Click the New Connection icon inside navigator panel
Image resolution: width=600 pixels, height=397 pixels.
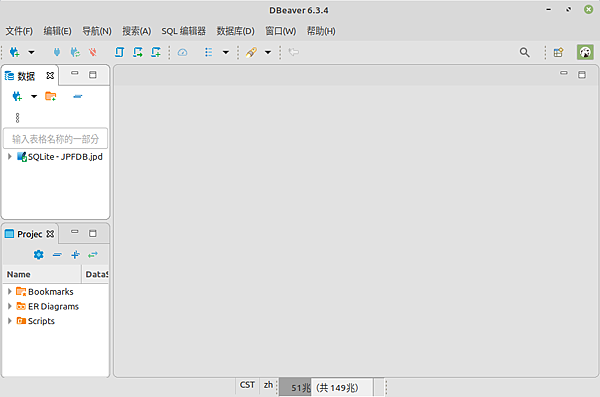[17, 96]
